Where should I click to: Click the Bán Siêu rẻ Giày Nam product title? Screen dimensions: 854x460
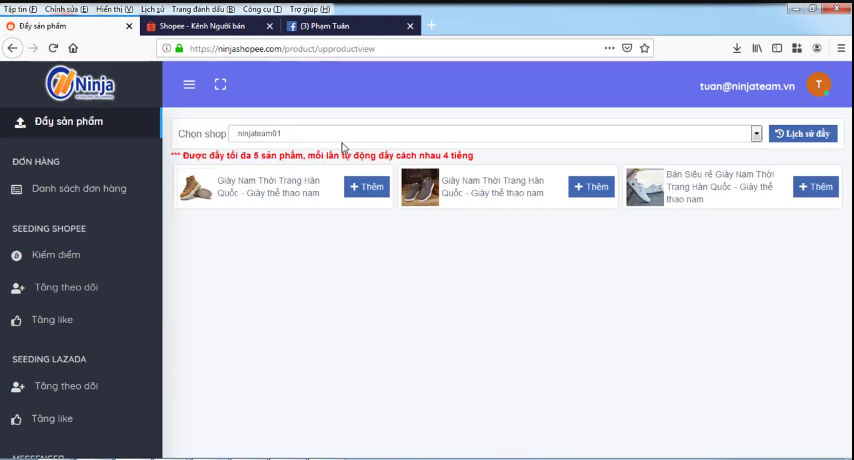click(720, 187)
